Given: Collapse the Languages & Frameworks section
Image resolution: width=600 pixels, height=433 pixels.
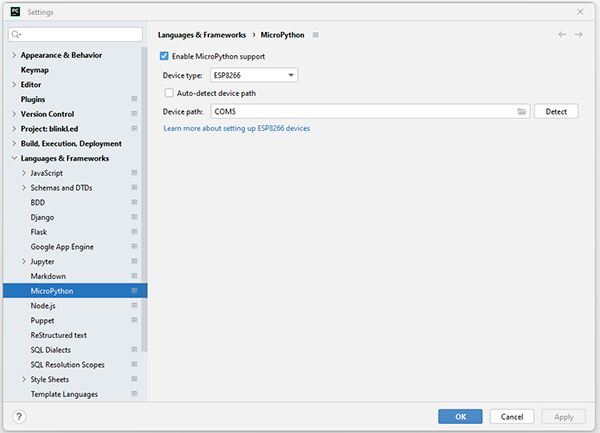Looking at the screenshot, I should (x=14, y=158).
